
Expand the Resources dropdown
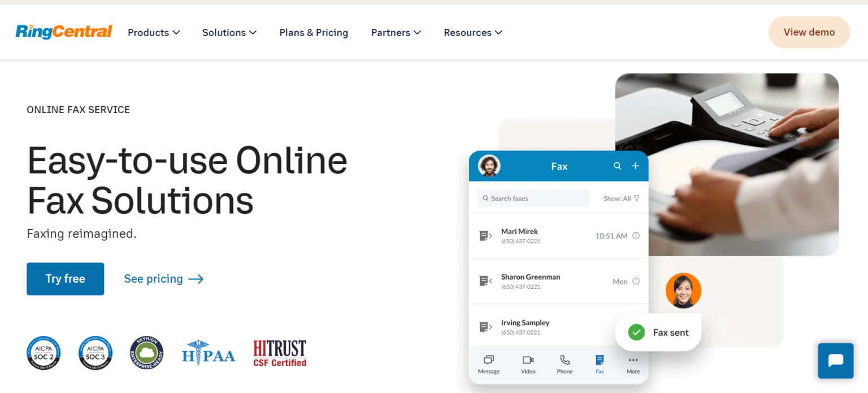pos(472,32)
